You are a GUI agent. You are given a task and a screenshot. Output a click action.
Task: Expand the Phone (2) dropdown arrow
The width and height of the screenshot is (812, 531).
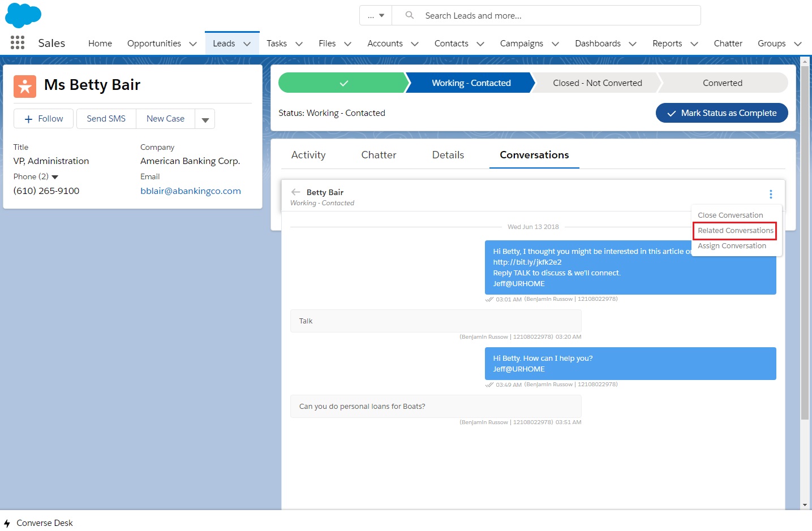click(x=55, y=177)
